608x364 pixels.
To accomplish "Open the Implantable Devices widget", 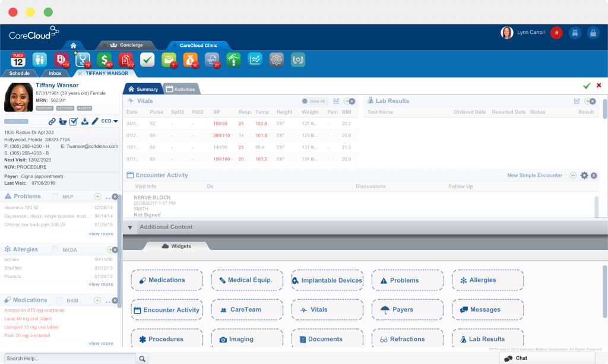I will point(327,280).
